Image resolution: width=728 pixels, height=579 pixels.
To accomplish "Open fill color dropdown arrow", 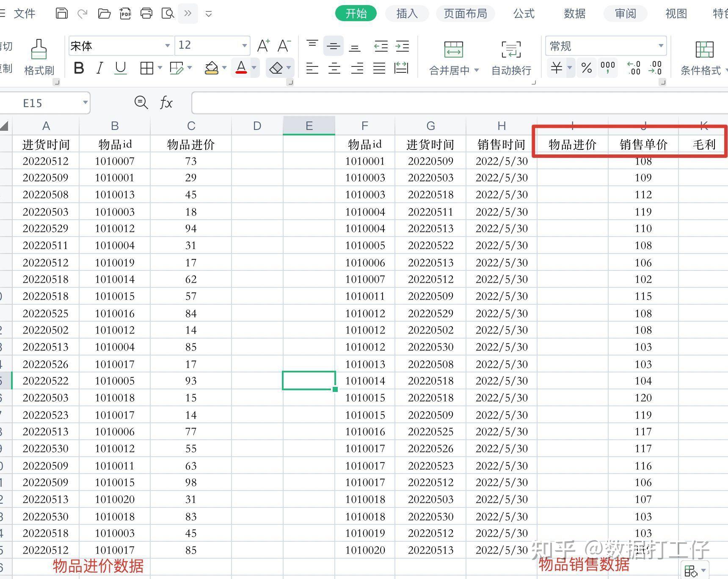I will 224,68.
